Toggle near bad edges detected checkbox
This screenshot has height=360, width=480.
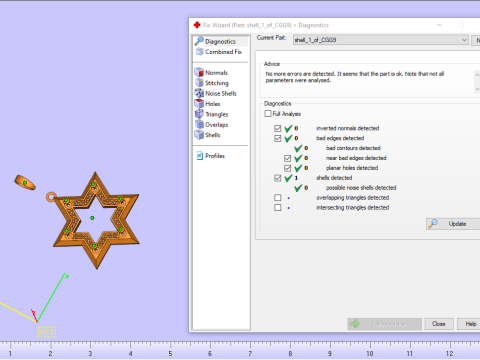click(x=287, y=158)
